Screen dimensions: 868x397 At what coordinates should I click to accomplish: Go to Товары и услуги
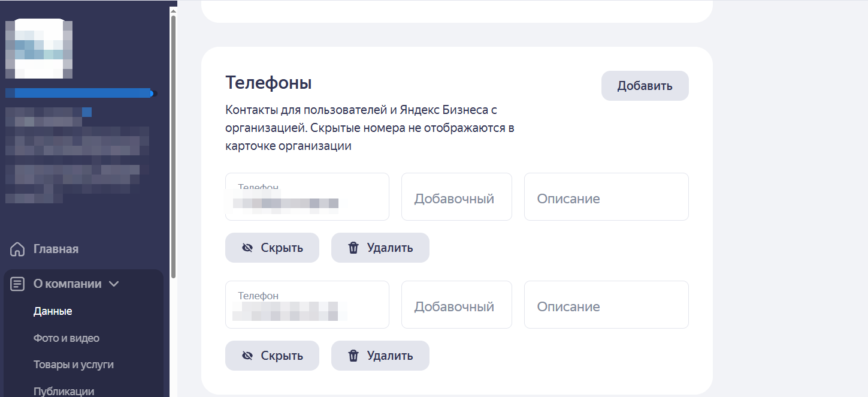(73, 365)
